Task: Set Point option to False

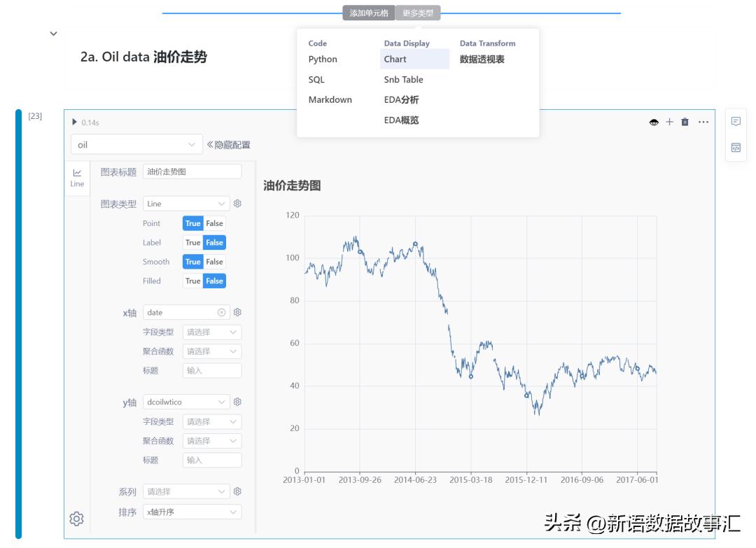Action: 214,223
